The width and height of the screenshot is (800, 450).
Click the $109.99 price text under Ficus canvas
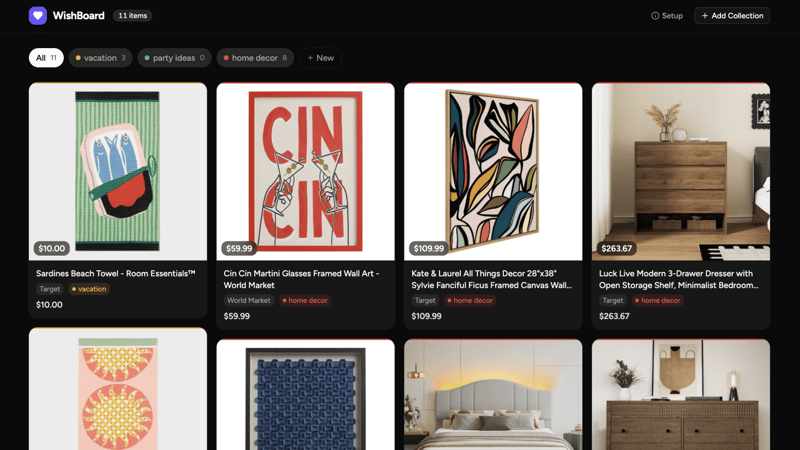[x=427, y=316]
